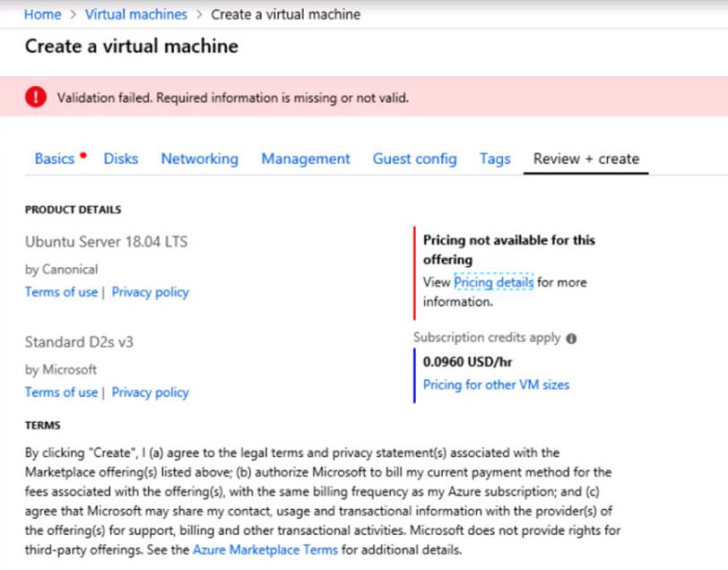Open Terms of use under Standard D2s v3

coord(61,393)
